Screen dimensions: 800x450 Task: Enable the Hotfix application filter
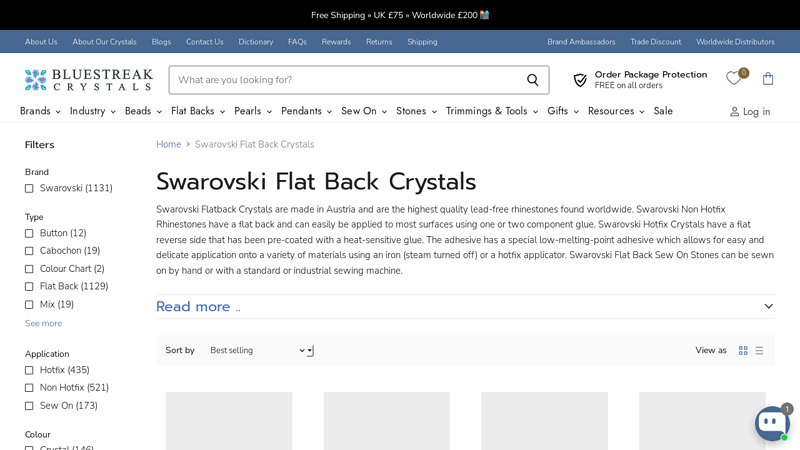[x=29, y=370]
